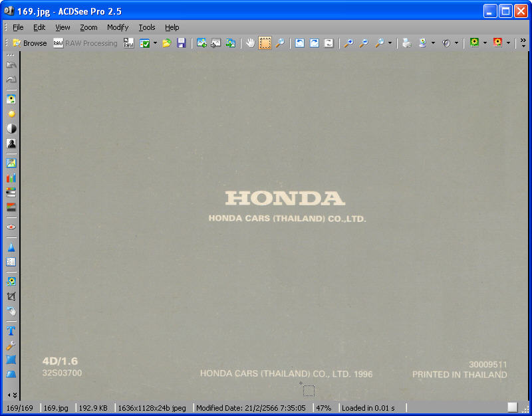Open the Edit menu
The width and height of the screenshot is (532, 416).
[39, 27]
